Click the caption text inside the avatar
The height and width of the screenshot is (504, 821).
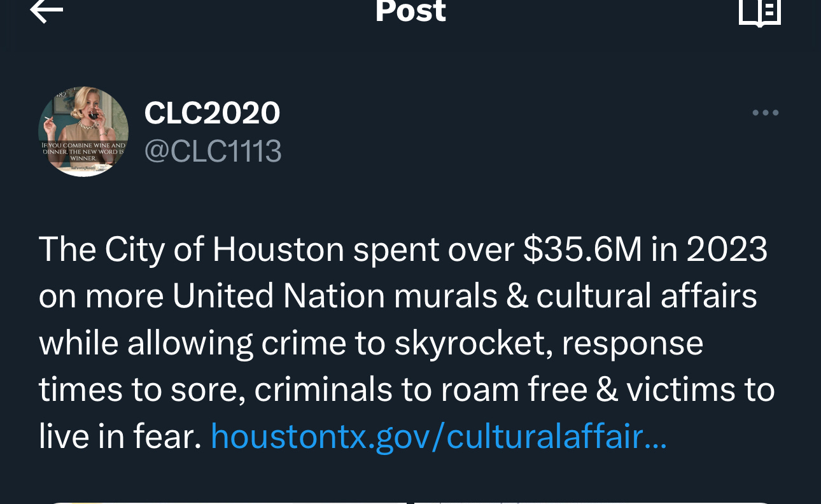click(83, 152)
